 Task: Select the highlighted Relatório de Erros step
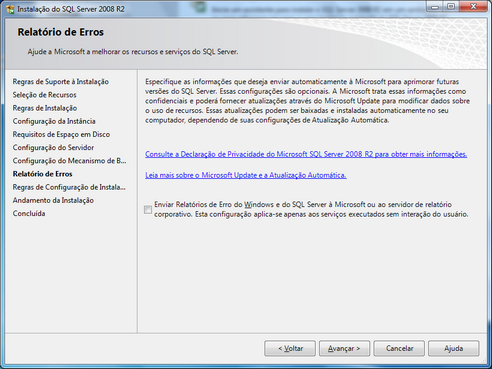click(x=42, y=174)
